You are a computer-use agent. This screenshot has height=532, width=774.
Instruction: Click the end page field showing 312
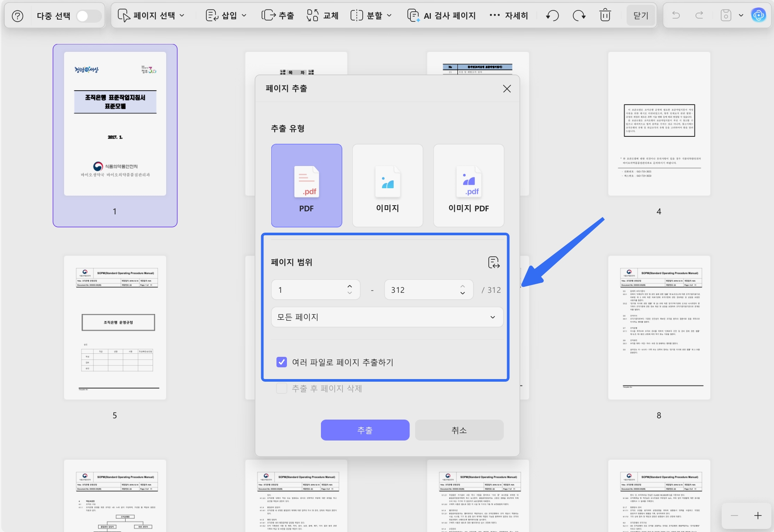click(429, 290)
